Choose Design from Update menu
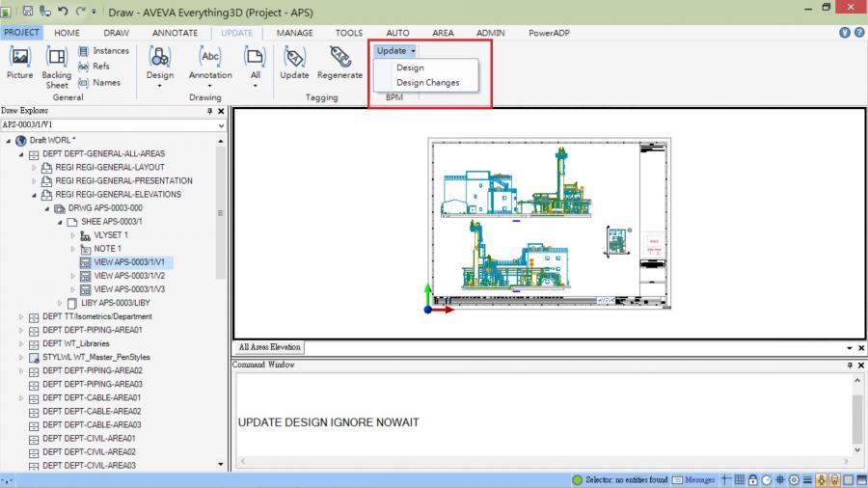The image size is (868, 488). click(410, 68)
